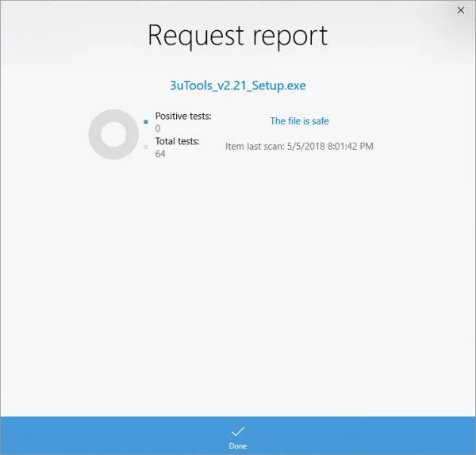Click the Done checkmark icon
The width and height of the screenshot is (476, 455).
coord(238,431)
